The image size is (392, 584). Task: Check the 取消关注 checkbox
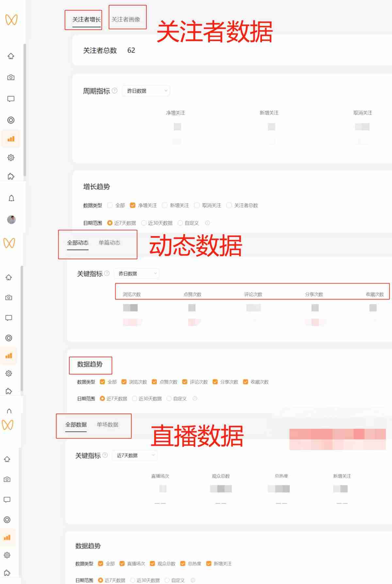(197, 205)
